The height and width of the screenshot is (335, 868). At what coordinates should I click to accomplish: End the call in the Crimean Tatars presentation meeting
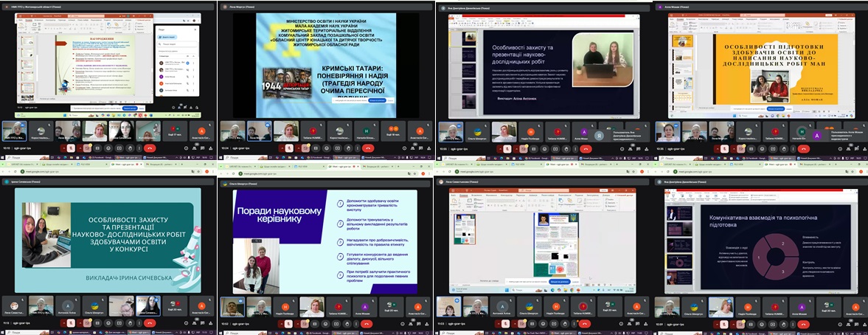(x=368, y=148)
